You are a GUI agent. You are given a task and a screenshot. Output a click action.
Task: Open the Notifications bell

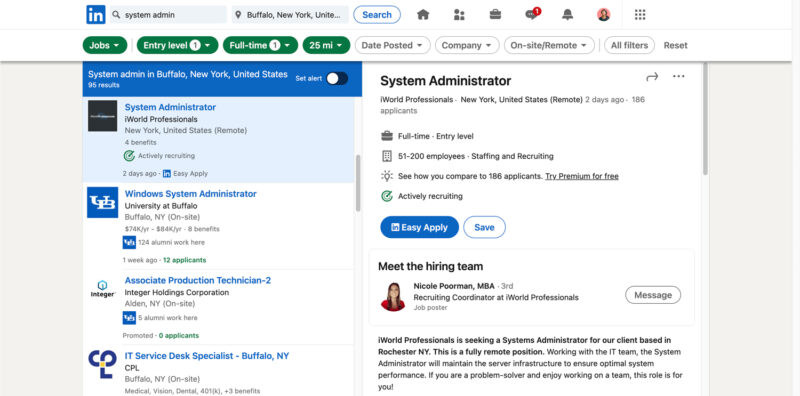(567, 15)
